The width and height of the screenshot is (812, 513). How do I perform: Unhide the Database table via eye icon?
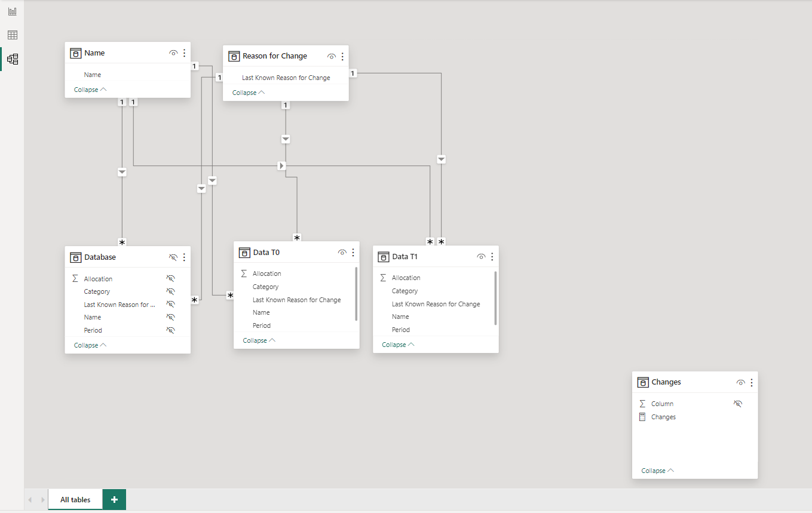173,257
